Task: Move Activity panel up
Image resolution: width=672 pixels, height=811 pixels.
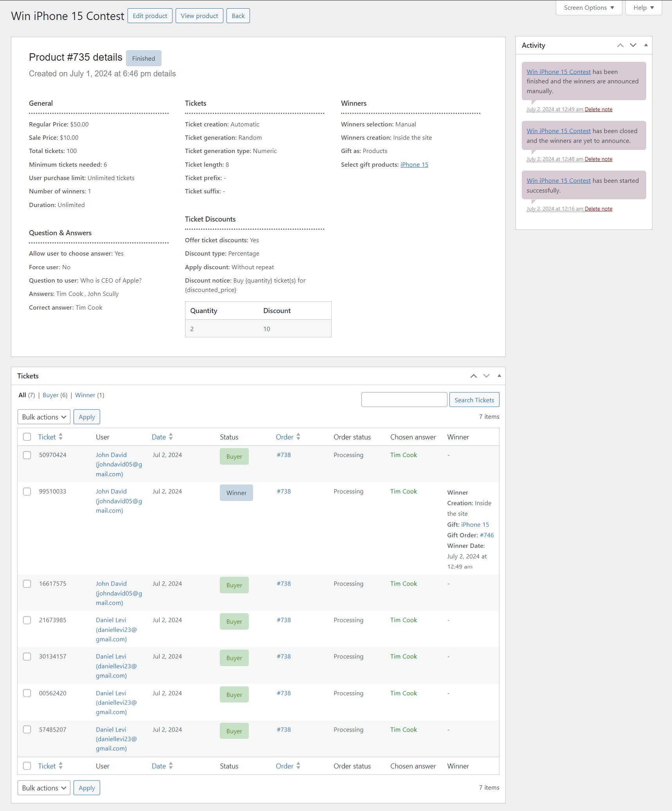Action: [x=620, y=45]
